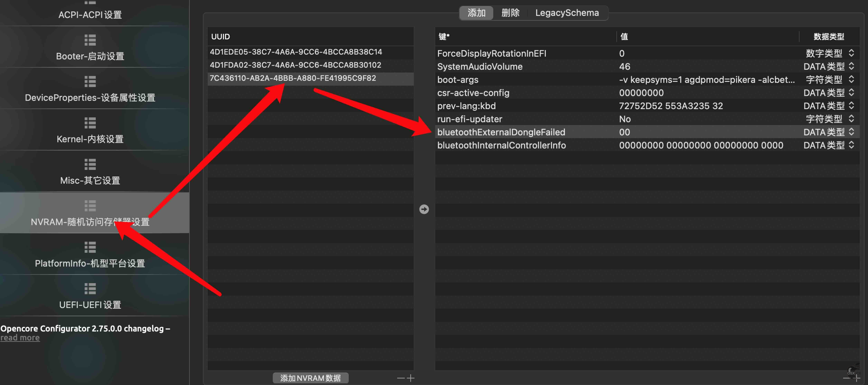
Task: Select UUID 7C436110-AB2A-4BBB-A880-FE41995C9F82
Action: (x=310, y=78)
